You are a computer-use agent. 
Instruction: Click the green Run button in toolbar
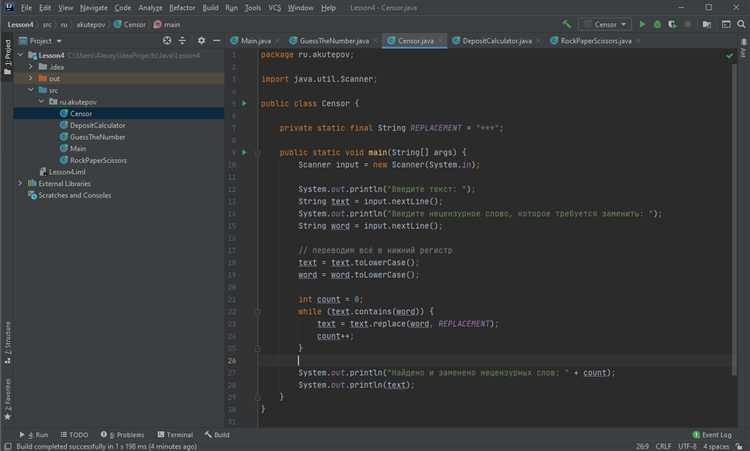pyautogui.click(x=642, y=24)
